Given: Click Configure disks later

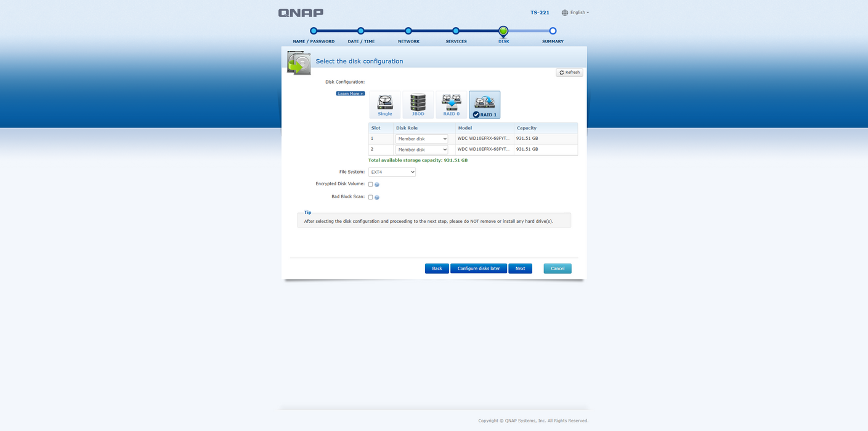Looking at the screenshot, I should pos(479,268).
